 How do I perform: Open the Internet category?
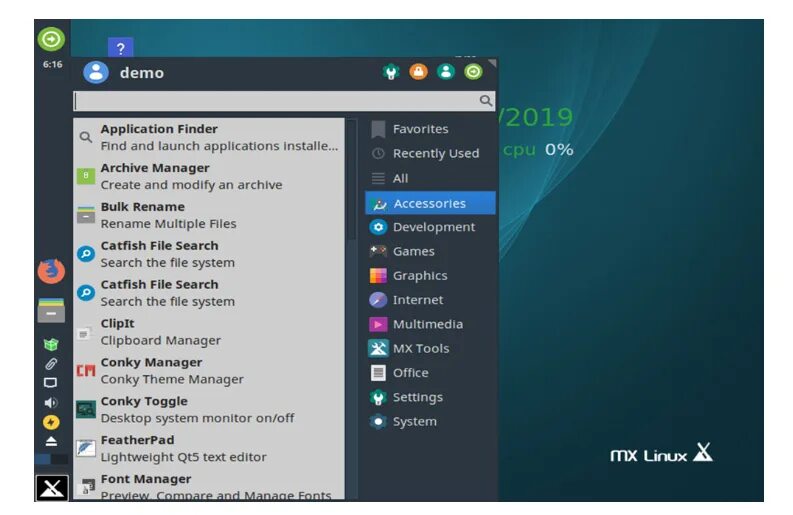click(430, 300)
